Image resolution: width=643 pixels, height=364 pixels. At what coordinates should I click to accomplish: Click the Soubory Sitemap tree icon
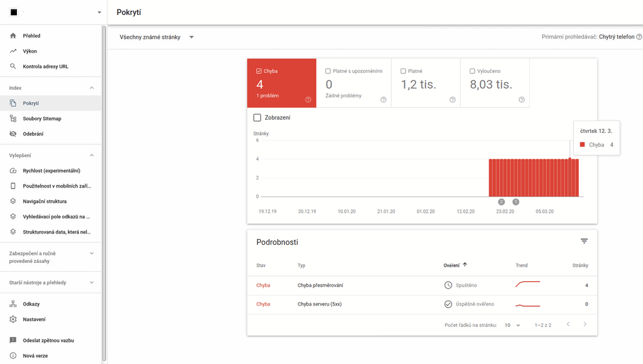pos(13,119)
